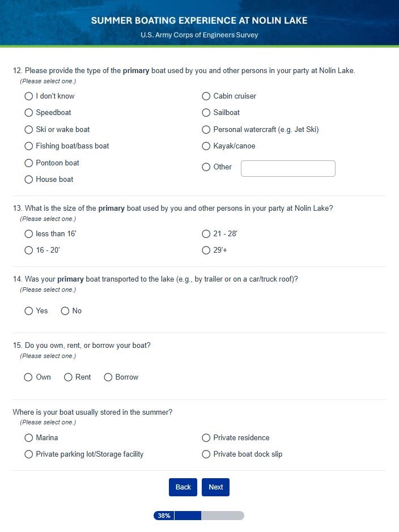Go Back to the previous page
The image size is (399, 532).
(183, 487)
